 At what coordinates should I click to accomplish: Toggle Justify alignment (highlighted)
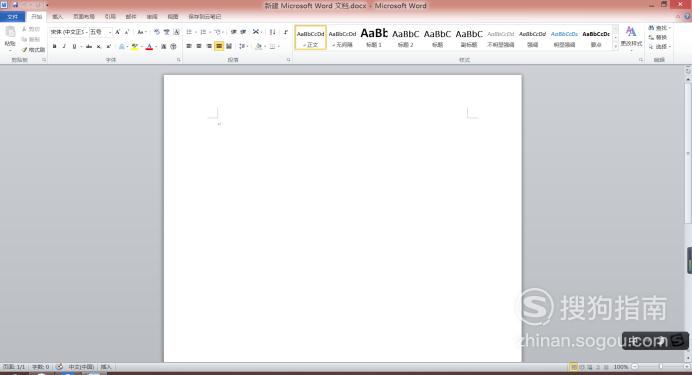pyautogui.click(x=219, y=46)
